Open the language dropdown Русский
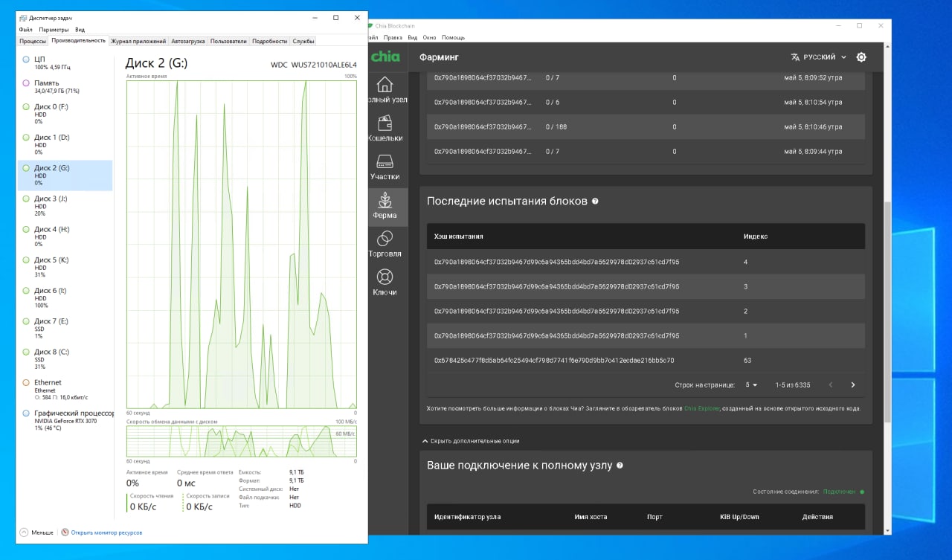The height and width of the screenshot is (560, 952). (819, 57)
